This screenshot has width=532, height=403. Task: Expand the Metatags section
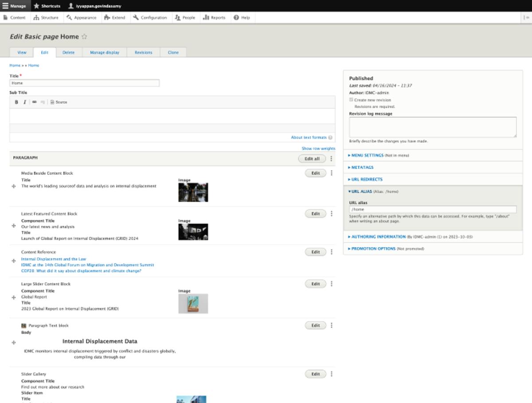pyautogui.click(x=363, y=167)
